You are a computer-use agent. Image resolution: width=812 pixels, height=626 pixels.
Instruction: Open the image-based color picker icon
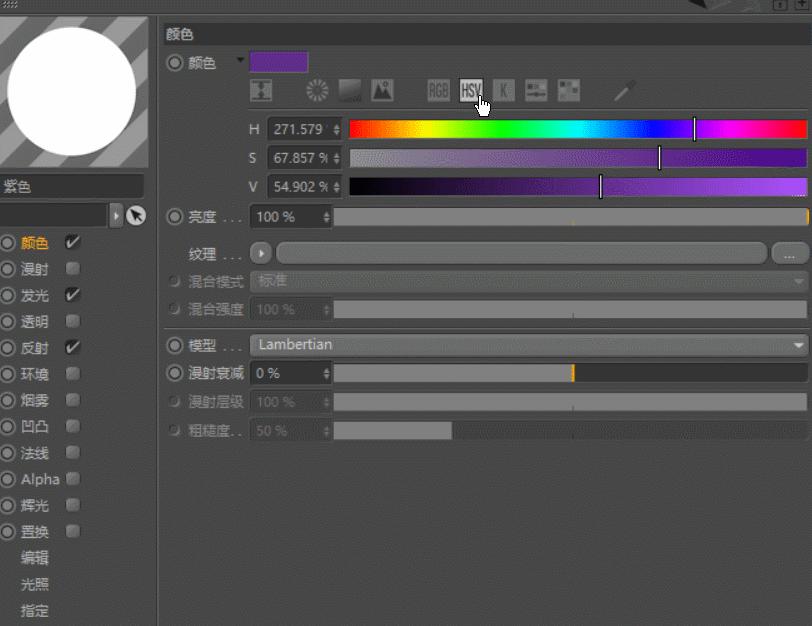[x=381, y=89]
